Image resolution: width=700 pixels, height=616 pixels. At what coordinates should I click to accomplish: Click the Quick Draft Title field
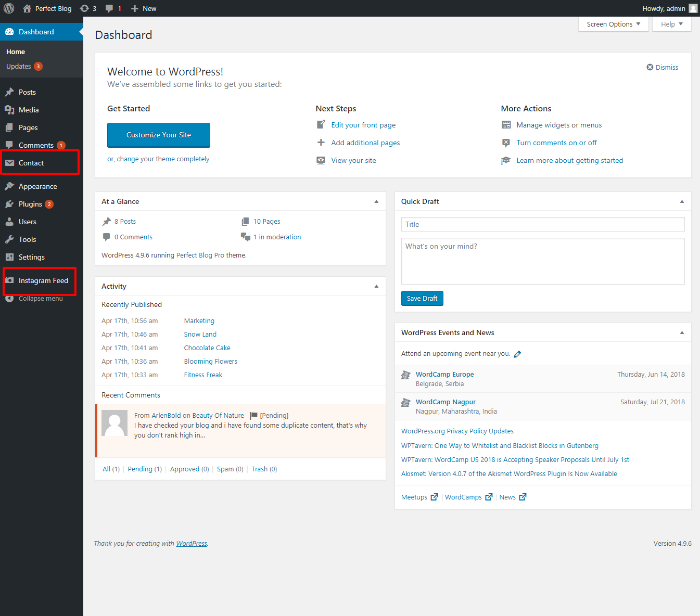tap(542, 224)
